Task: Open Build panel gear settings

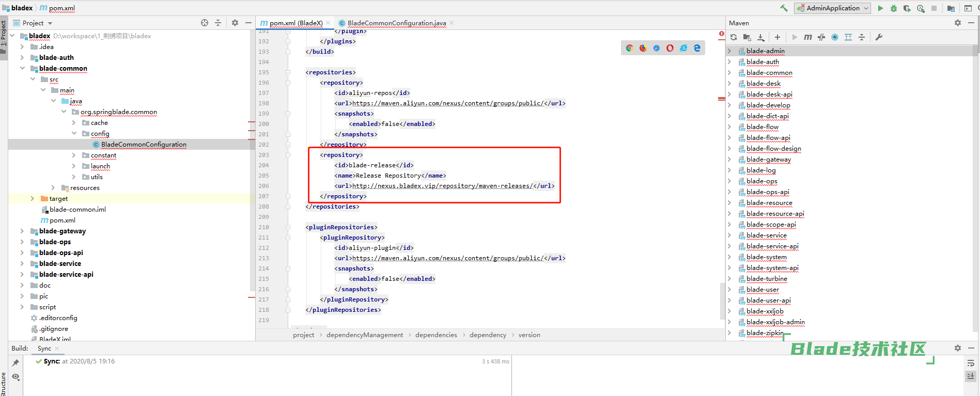Action: [958, 348]
